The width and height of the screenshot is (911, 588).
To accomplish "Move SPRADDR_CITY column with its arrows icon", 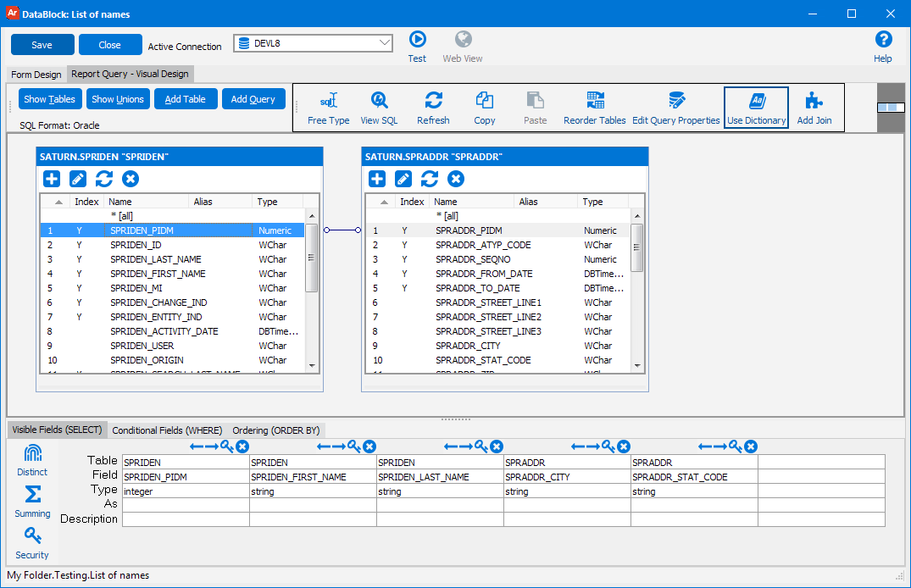I will click(x=586, y=447).
